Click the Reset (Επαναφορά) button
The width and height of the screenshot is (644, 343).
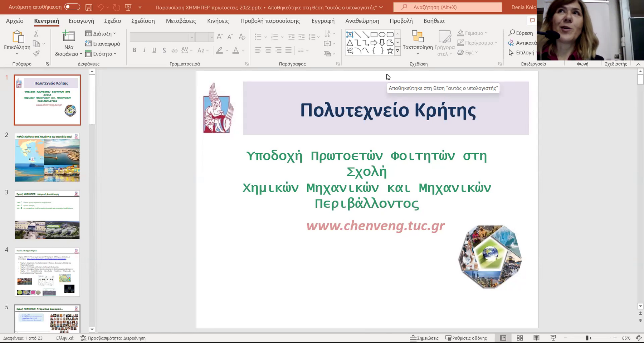pos(103,44)
